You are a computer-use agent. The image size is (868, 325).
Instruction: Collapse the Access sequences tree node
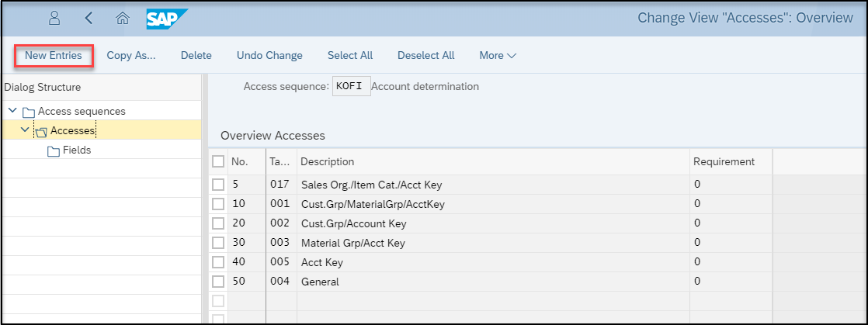(12, 111)
